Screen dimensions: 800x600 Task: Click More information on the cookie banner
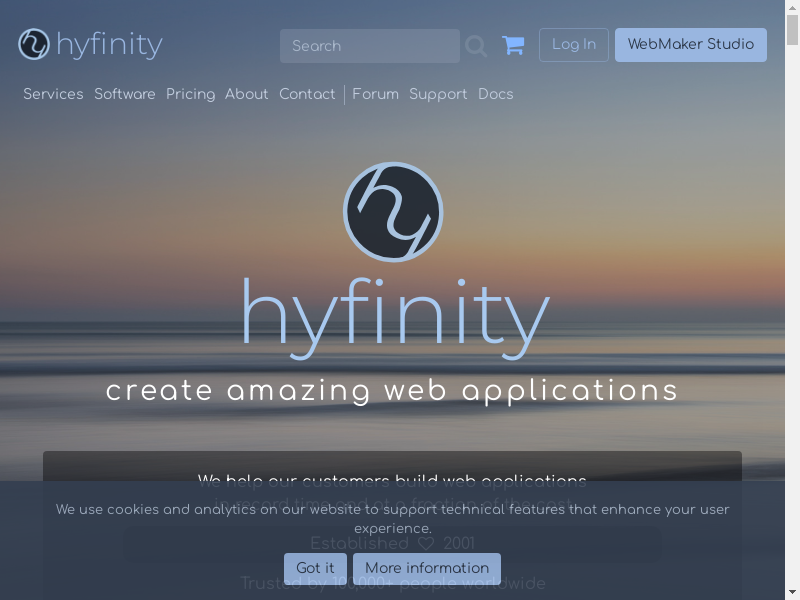pos(427,568)
